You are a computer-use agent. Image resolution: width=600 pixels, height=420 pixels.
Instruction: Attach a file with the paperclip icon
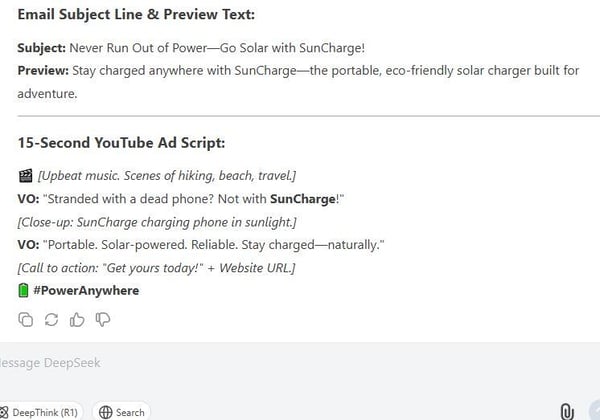(x=567, y=412)
